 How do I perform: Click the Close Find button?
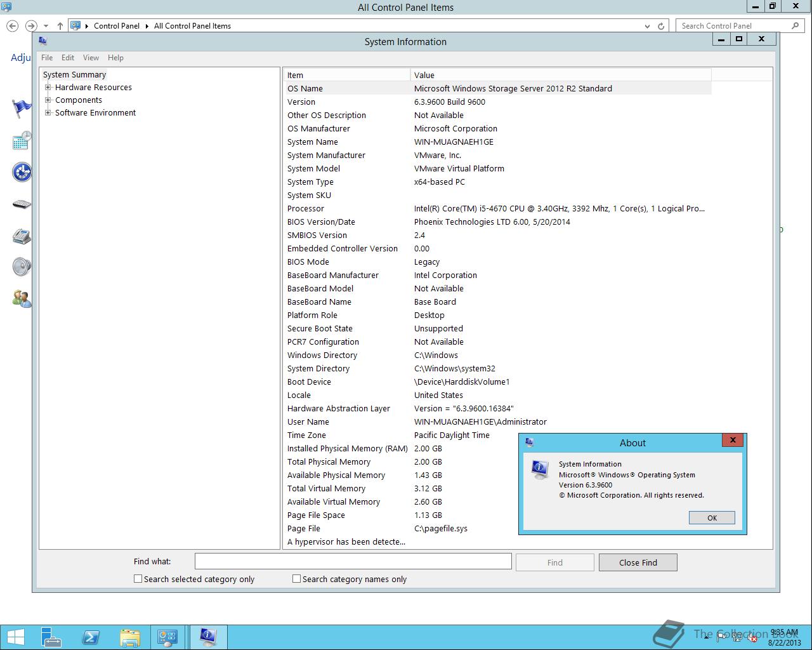point(638,562)
